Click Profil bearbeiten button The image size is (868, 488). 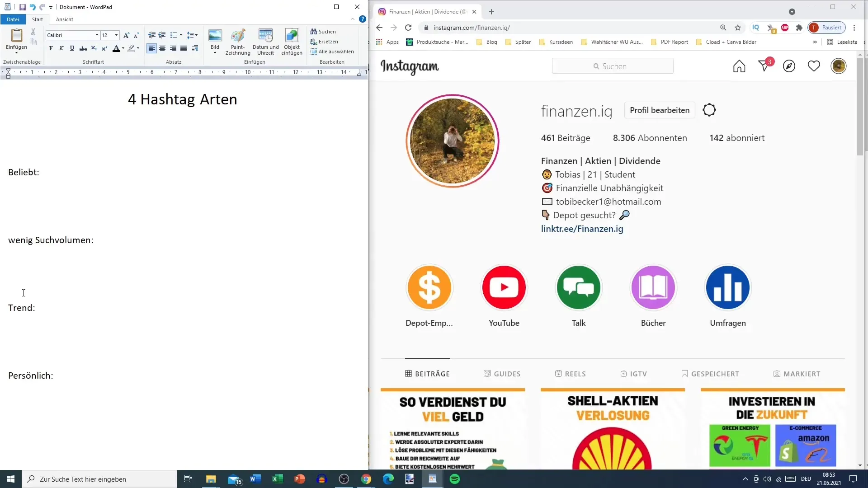660,110
